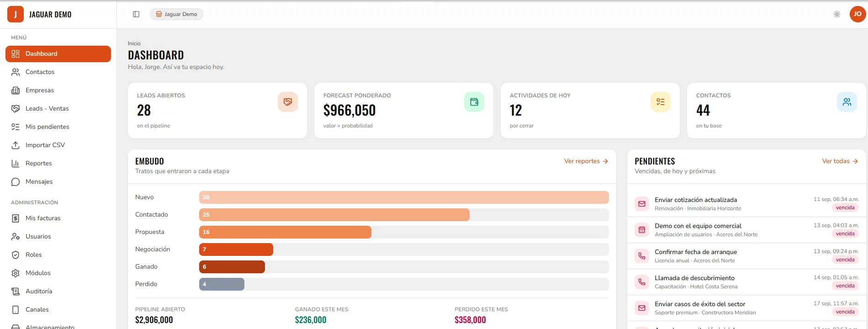Click the Leads Abiertos handshake icon

[x=288, y=102]
